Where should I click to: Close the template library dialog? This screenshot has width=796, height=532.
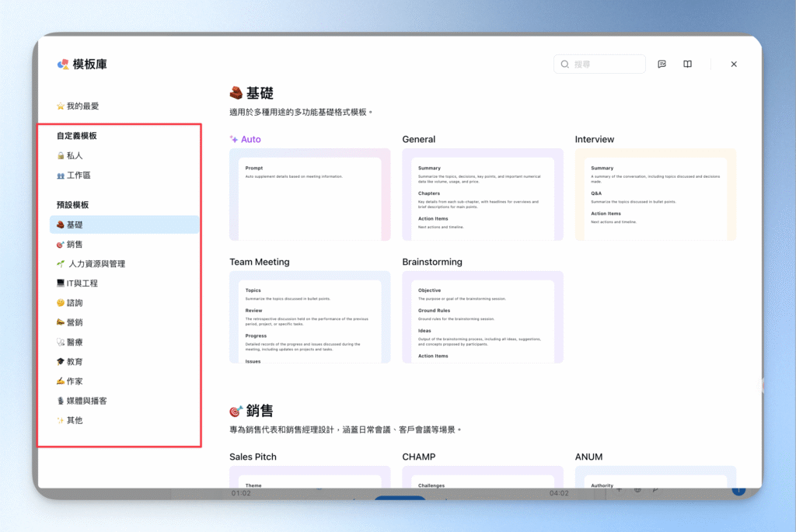click(x=734, y=64)
